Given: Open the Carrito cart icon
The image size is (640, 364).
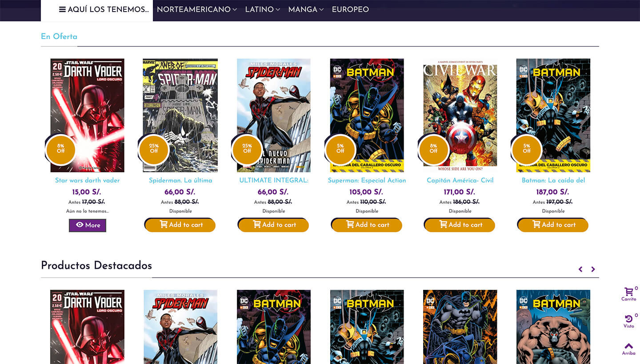Looking at the screenshot, I should (628, 292).
